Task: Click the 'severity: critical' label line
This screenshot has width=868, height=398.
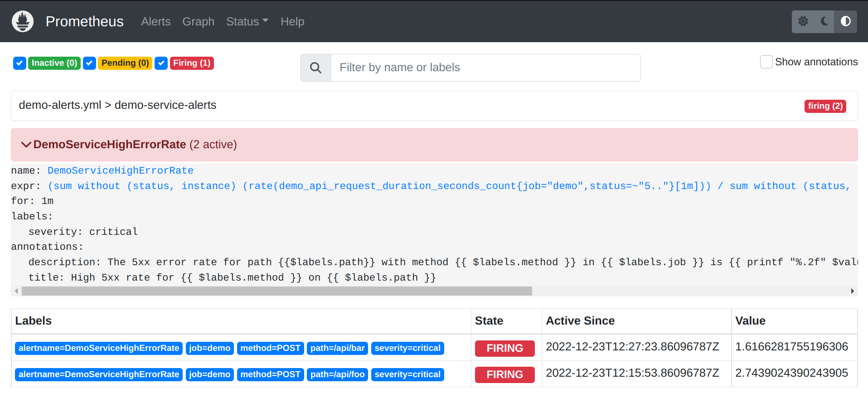Action: pos(83,232)
